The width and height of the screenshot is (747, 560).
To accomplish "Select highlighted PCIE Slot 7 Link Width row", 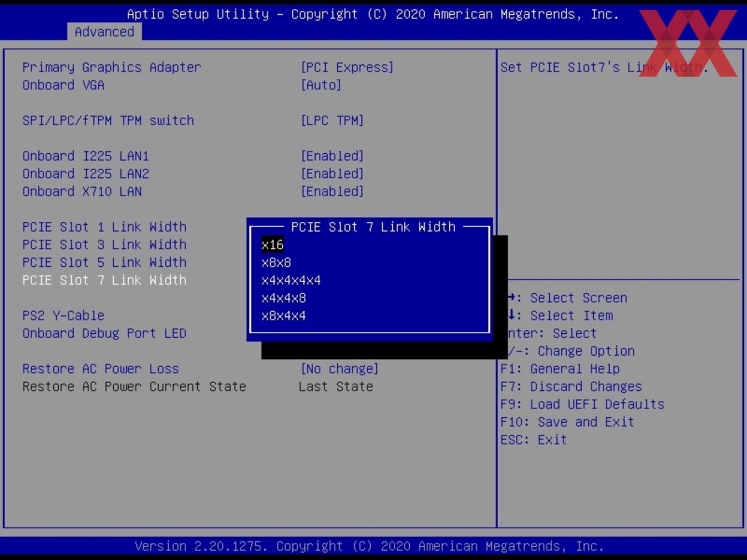I will (x=104, y=281).
